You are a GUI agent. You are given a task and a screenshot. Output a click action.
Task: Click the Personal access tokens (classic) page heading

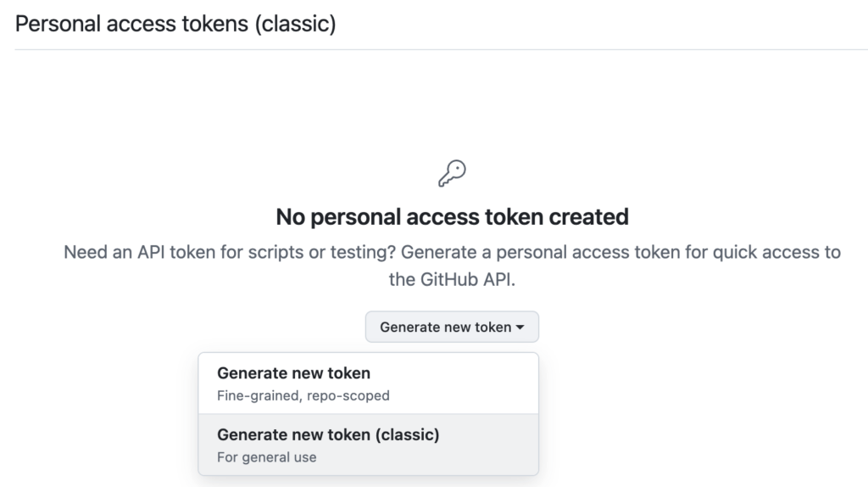pyautogui.click(x=175, y=24)
